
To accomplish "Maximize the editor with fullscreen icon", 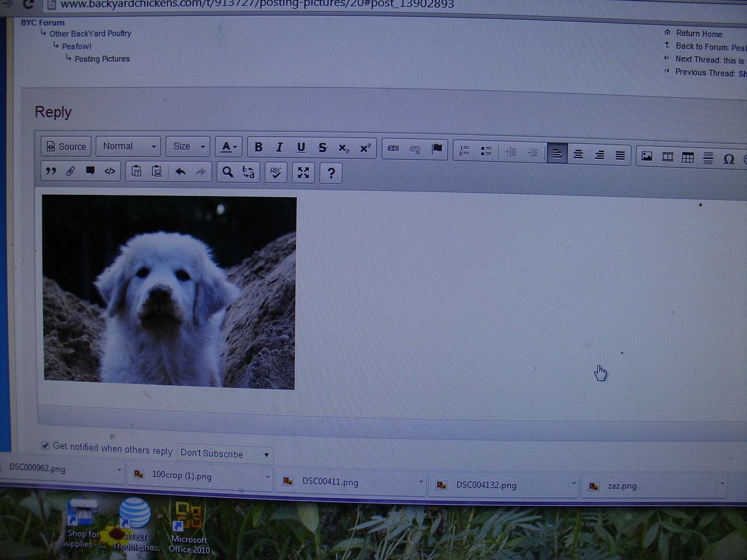I will pos(303,173).
